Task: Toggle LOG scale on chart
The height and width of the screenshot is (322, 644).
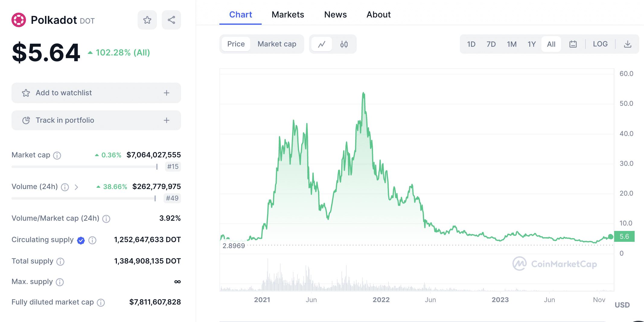Action: [600, 44]
